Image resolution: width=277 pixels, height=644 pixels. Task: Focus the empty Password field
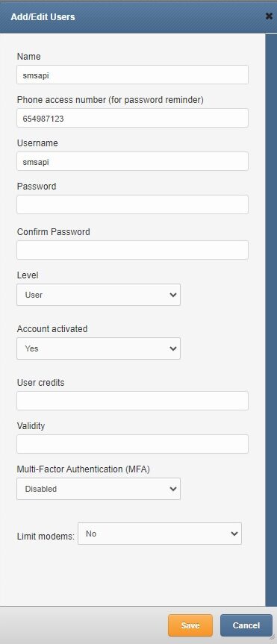pos(132,204)
